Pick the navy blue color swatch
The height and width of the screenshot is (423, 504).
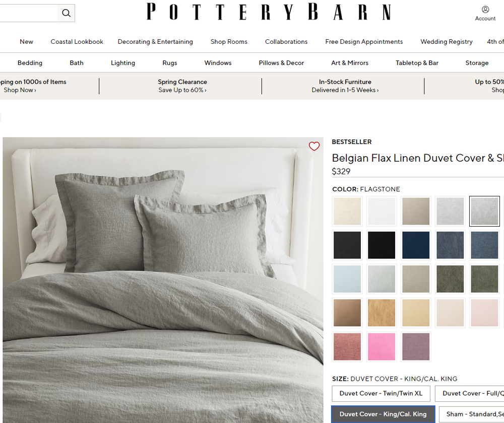point(416,245)
